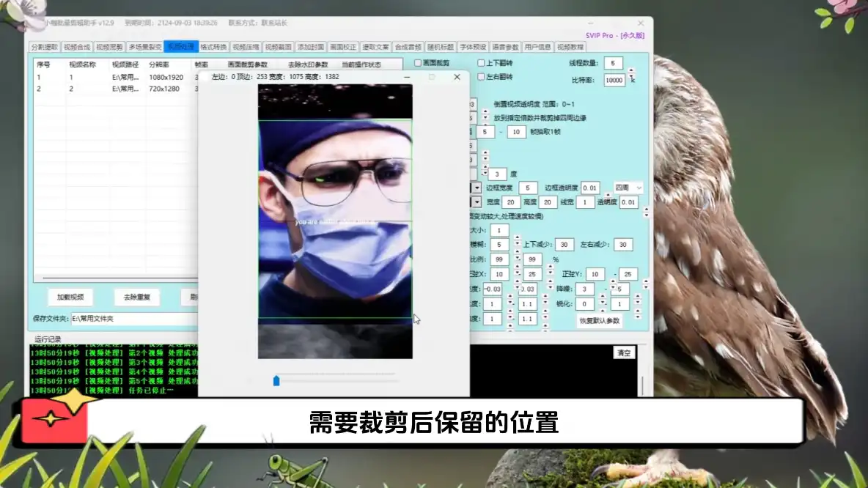Screen dimensions: 868x488
Task: Expand the dropdown left of 边框宽度
Action: click(476, 188)
